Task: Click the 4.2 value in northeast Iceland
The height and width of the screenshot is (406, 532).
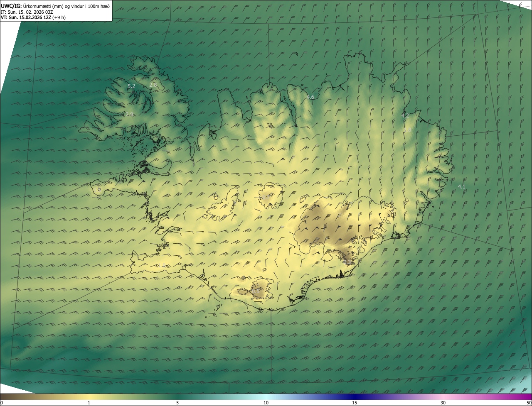Action: (x=405, y=115)
